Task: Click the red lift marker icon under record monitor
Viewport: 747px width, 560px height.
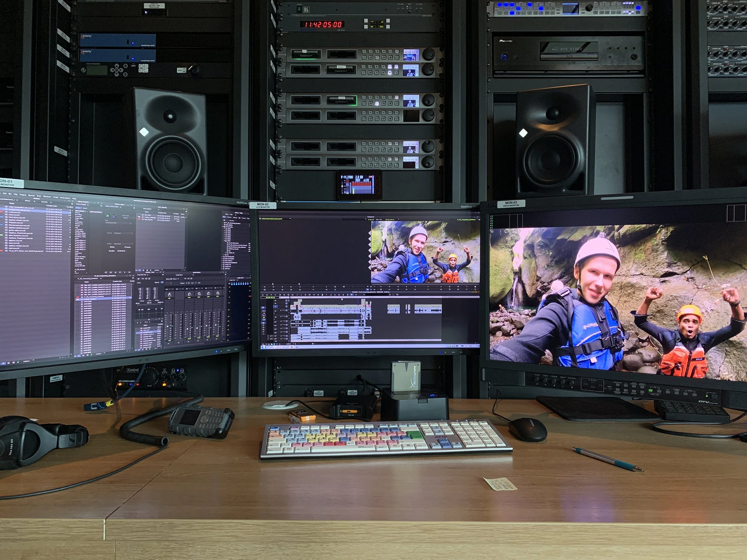Action: point(467,287)
